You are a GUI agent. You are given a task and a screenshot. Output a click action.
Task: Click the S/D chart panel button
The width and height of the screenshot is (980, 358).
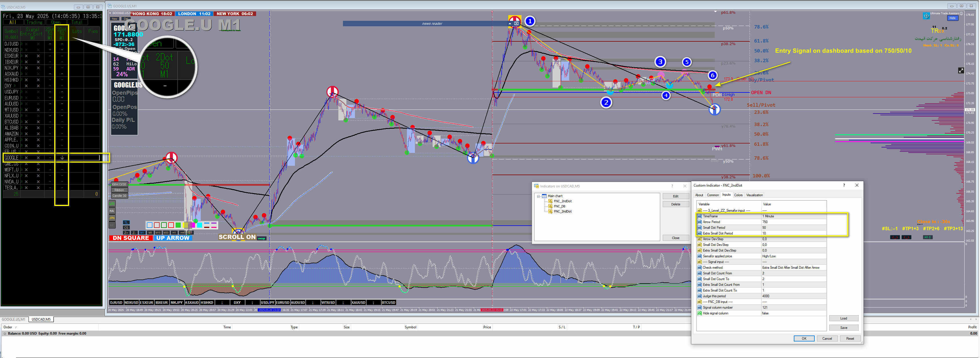[112, 204]
